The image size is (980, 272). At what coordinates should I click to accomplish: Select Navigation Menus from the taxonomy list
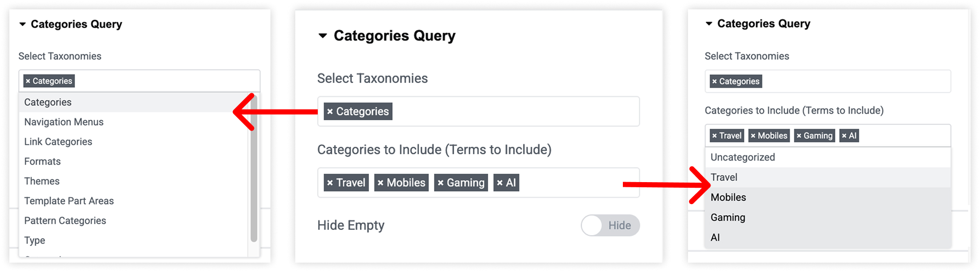(x=64, y=122)
